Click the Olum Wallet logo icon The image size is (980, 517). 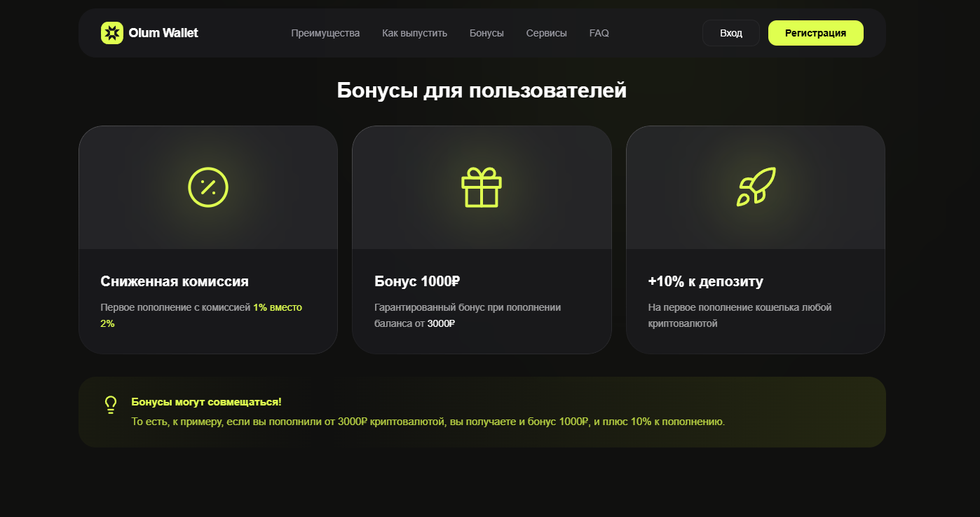coord(112,33)
